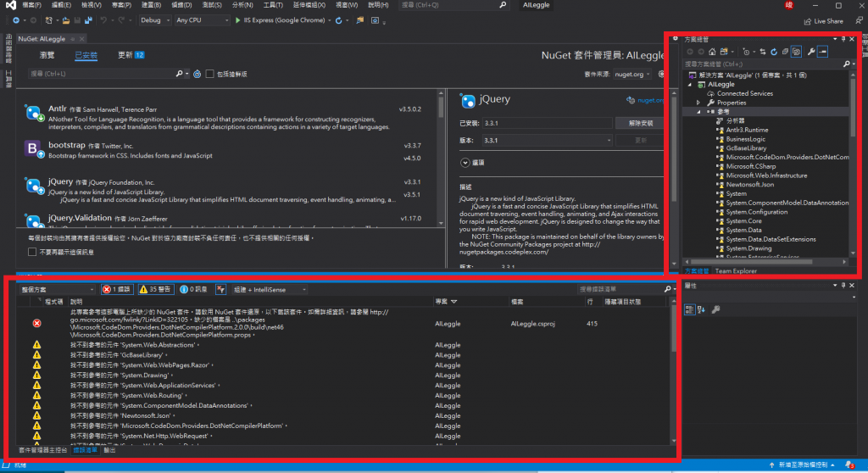
Task: Click the NuGet package search input field
Action: click(x=102, y=74)
